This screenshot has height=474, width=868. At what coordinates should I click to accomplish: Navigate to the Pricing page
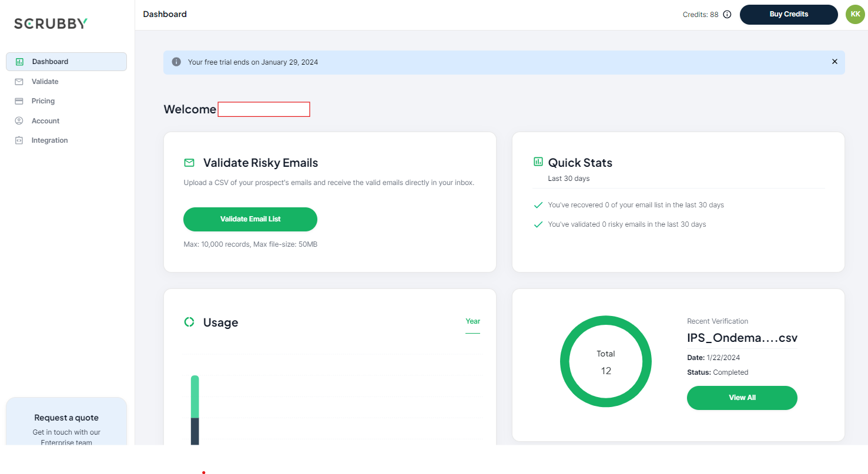43,100
